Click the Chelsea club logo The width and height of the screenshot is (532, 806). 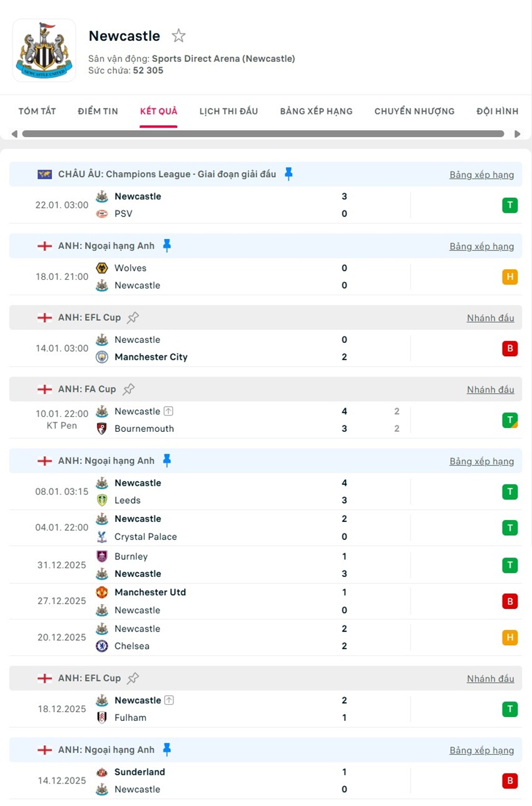point(102,646)
